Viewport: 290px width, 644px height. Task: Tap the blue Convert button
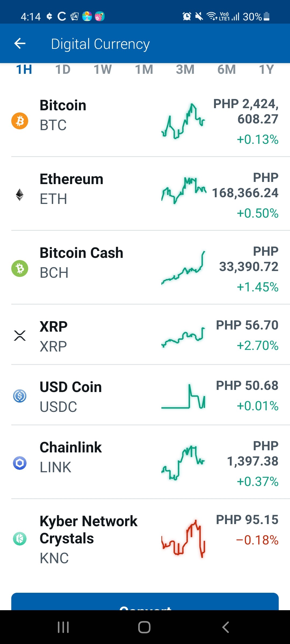(x=145, y=601)
